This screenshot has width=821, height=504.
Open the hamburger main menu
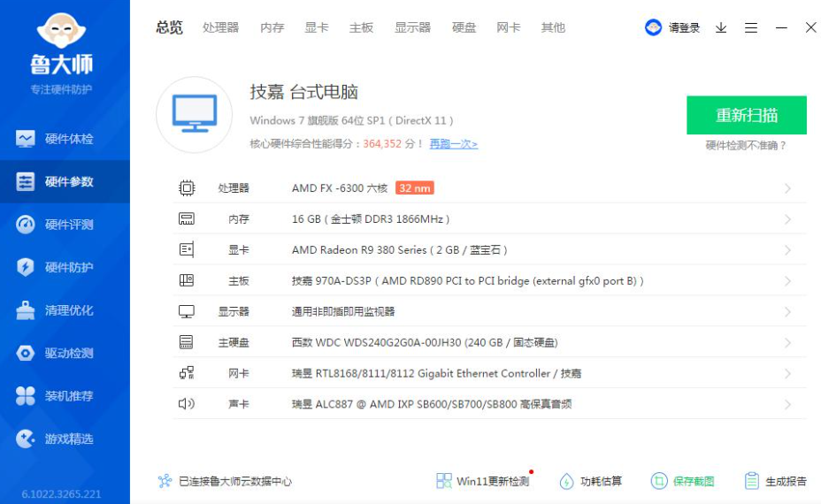click(751, 27)
